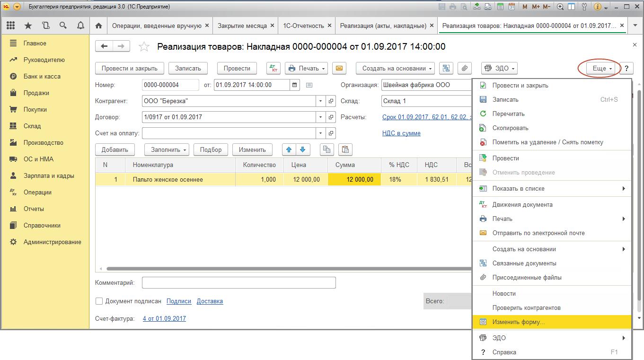Move row up with the blue up arrow
644x360 pixels.
pyautogui.click(x=289, y=149)
